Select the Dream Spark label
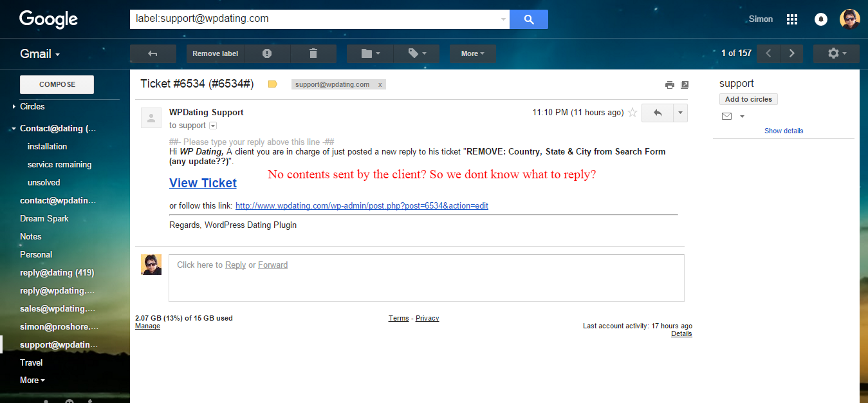This screenshot has width=868, height=403. [x=44, y=218]
